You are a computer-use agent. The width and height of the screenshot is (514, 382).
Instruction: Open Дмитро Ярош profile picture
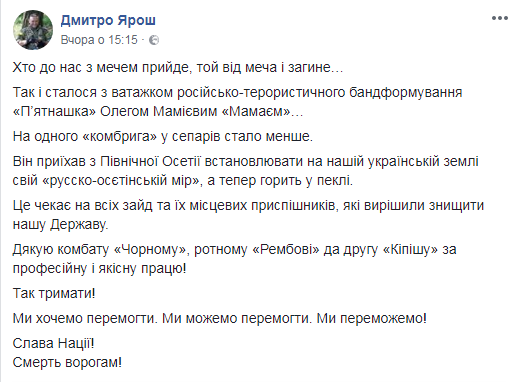[x=33, y=30]
